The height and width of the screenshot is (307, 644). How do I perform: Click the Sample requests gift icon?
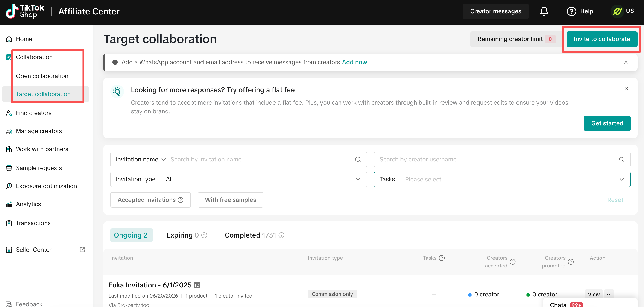click(x=9, y=168)
